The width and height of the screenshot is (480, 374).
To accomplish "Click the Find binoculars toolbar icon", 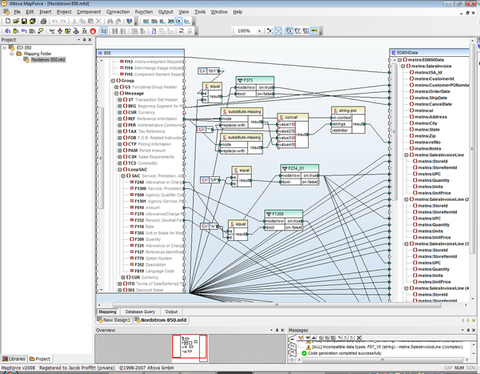I will coord(110,21).
